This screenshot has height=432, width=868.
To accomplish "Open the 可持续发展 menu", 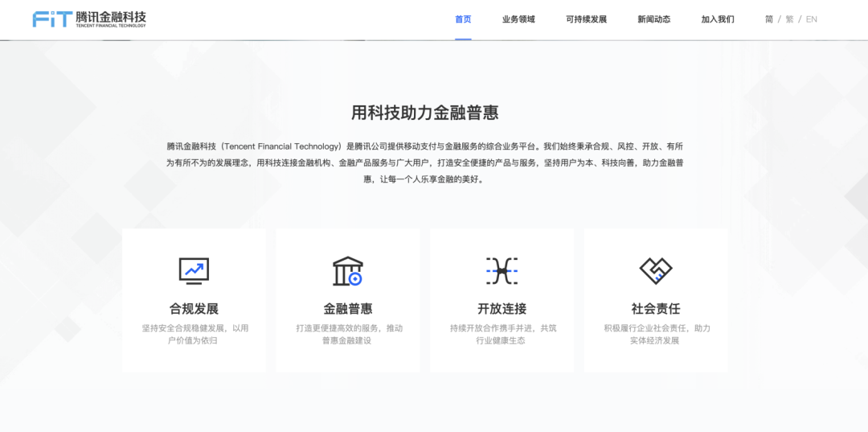I will 586,19.
